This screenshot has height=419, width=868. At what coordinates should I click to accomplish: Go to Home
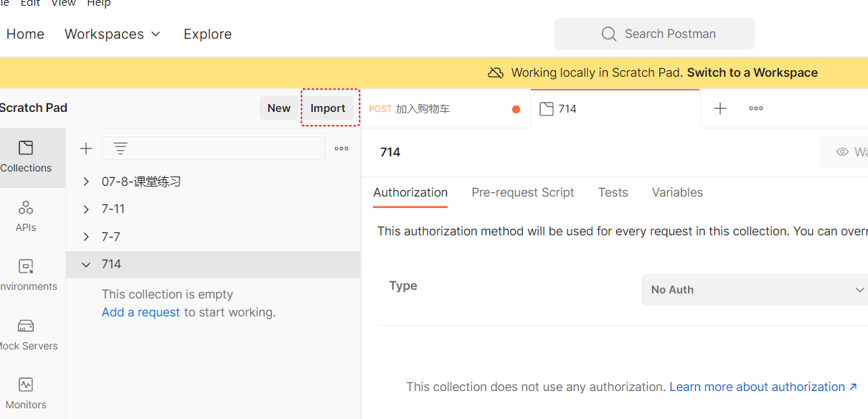[25, 34]
